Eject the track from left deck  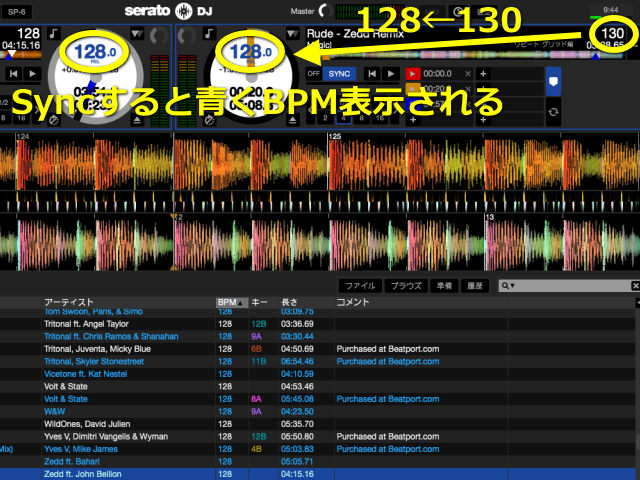(x=137, y=120)
